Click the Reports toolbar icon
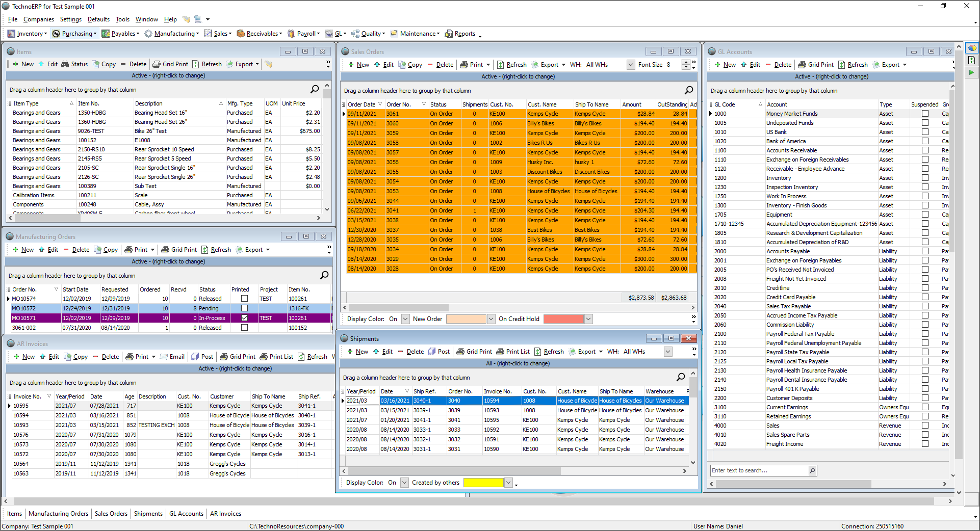Screen dimensions: 980x531 [449, 34]
